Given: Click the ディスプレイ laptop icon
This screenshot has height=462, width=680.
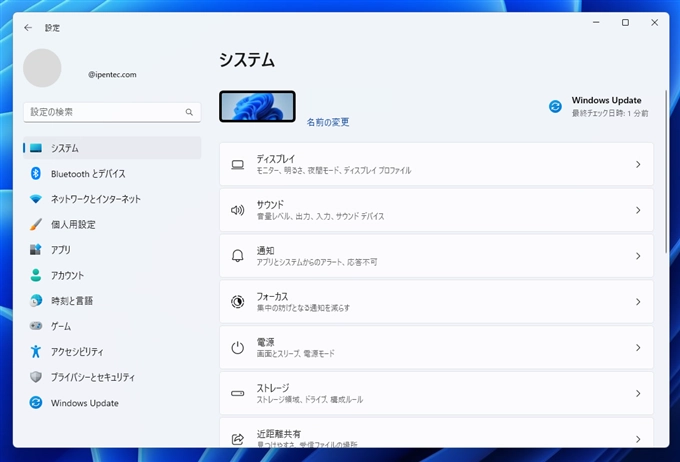Looking at the screenshot, I should point(237,164).
